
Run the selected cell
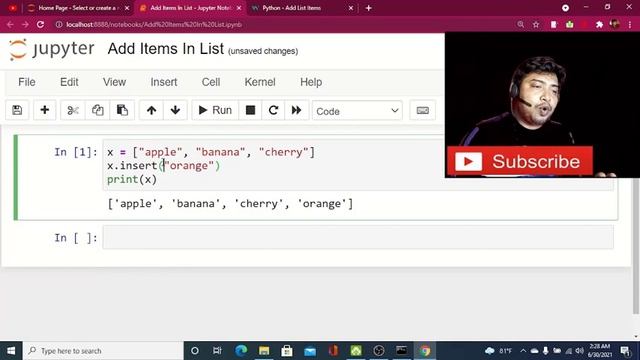pos(215,110)
